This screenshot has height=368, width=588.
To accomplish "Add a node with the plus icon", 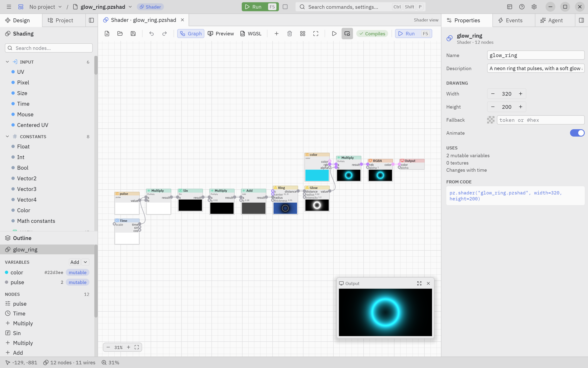I will pos(276,34).
